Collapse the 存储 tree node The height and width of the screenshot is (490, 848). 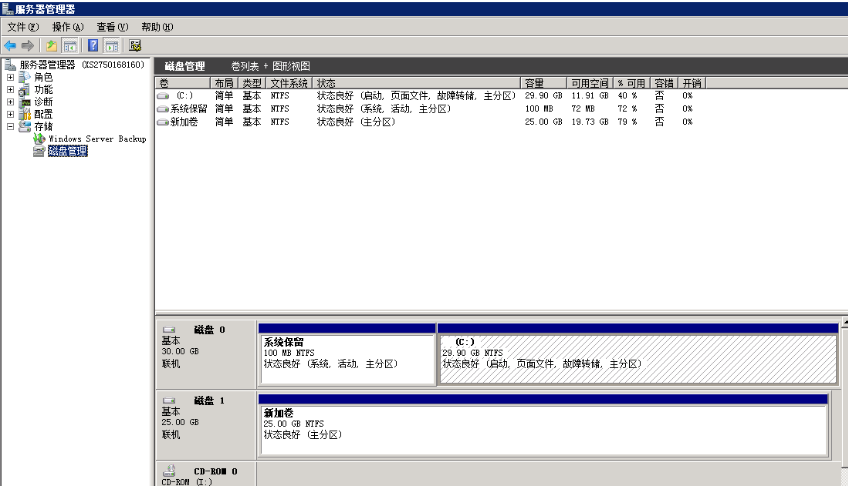[x=10, y=127]
